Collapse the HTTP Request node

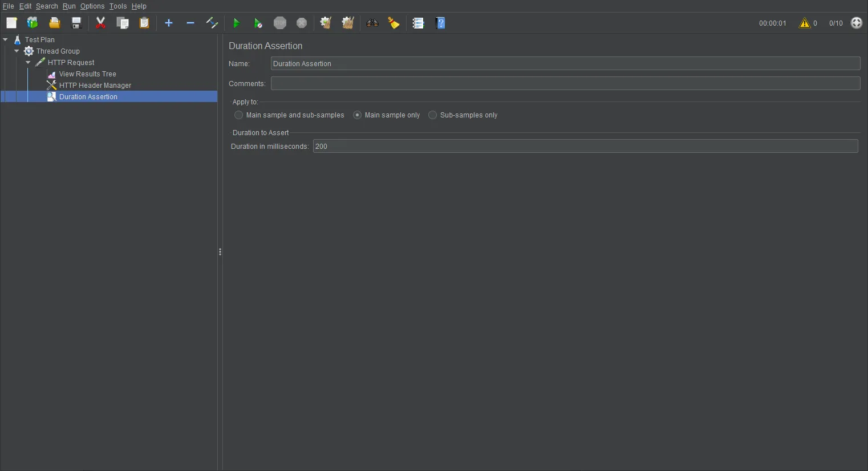[x=28, y=63]
